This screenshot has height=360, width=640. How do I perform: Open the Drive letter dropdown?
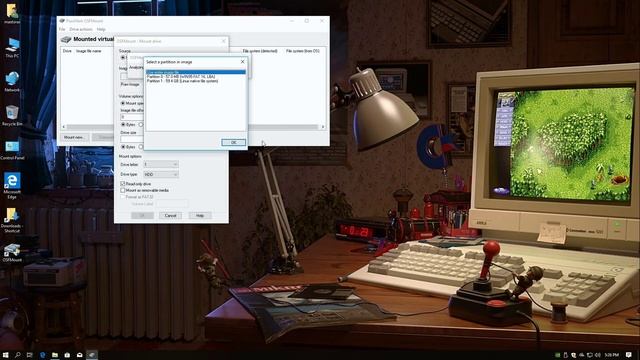[x=161, y=164]
